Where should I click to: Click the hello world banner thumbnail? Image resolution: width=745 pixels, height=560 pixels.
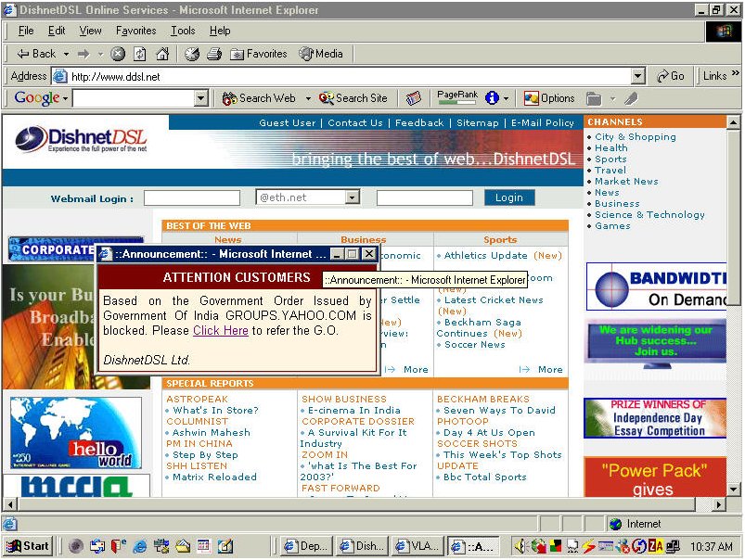(75, 433)
